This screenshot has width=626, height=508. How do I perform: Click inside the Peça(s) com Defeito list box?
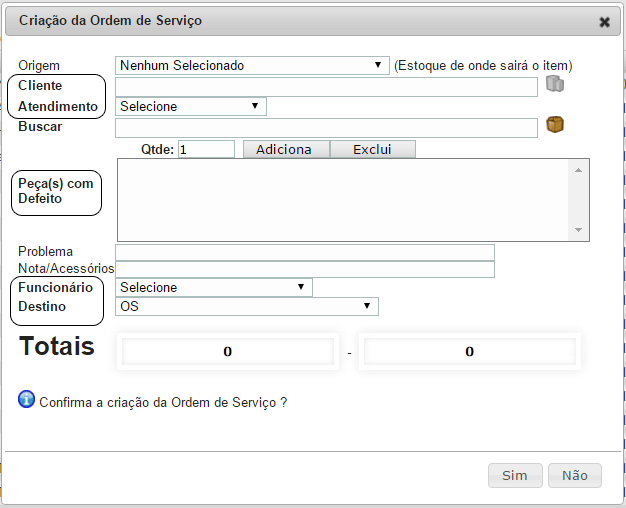click(343, 200)
